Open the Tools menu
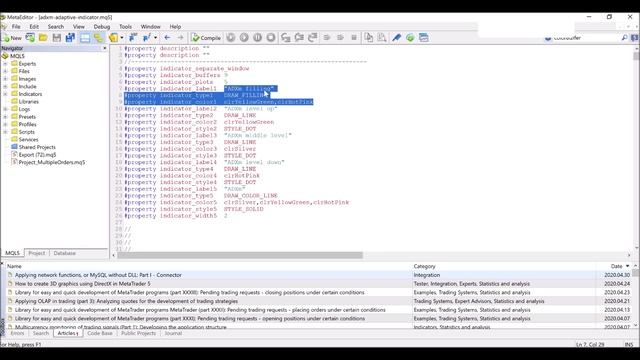The image size is (640, 360). (125, 27)
